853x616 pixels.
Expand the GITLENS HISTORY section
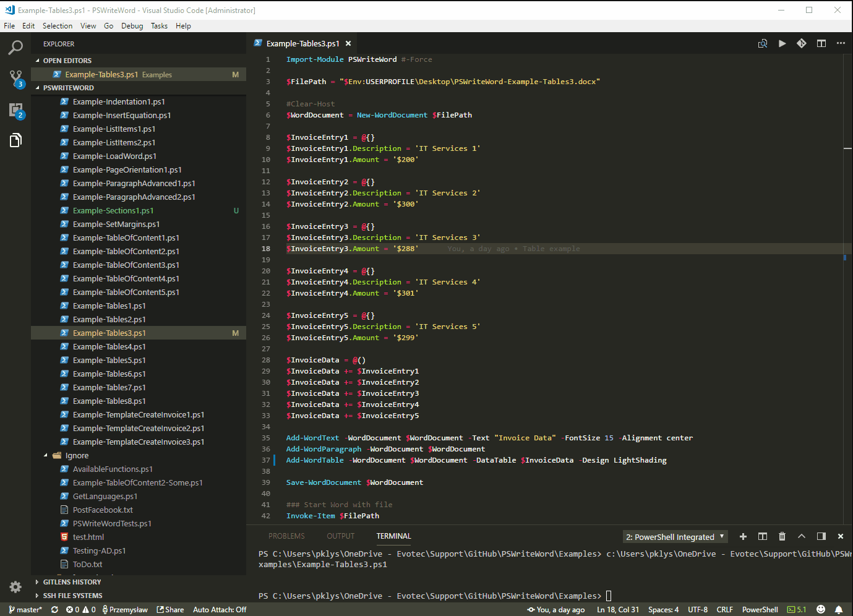click(72, 582)
